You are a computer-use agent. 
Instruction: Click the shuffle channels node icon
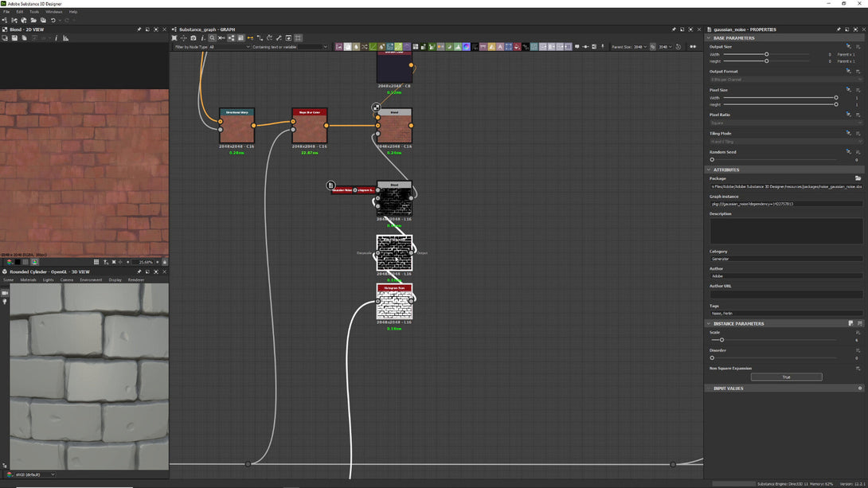coord(364,47)
